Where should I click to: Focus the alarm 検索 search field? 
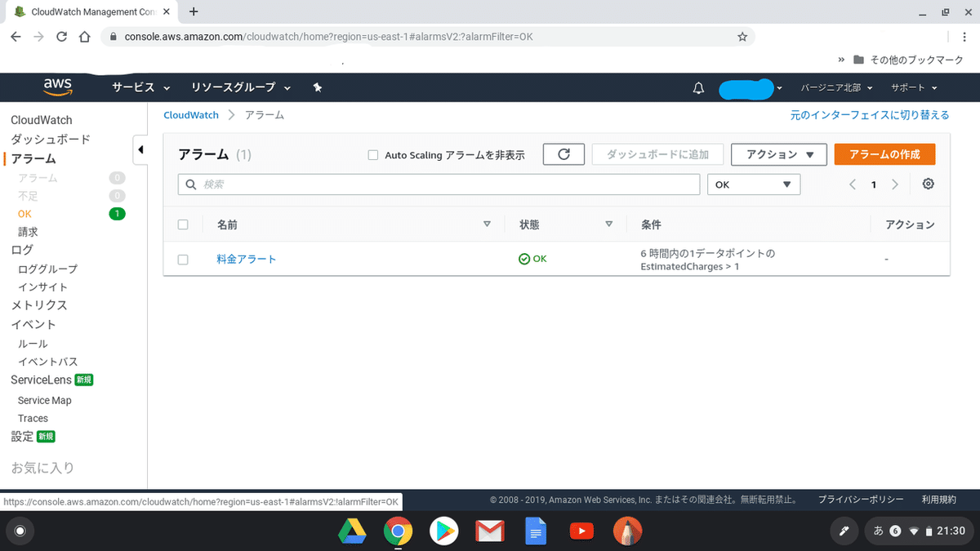pyautogui.click(x=439, y=184)
